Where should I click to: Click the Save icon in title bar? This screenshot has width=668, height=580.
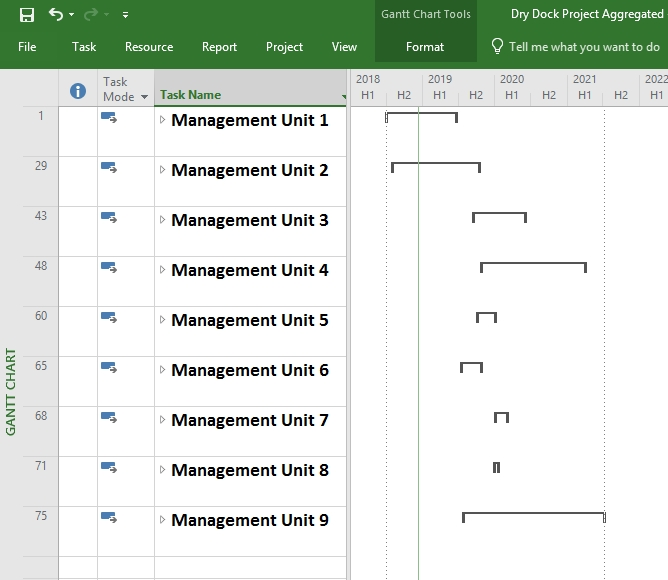27,14
